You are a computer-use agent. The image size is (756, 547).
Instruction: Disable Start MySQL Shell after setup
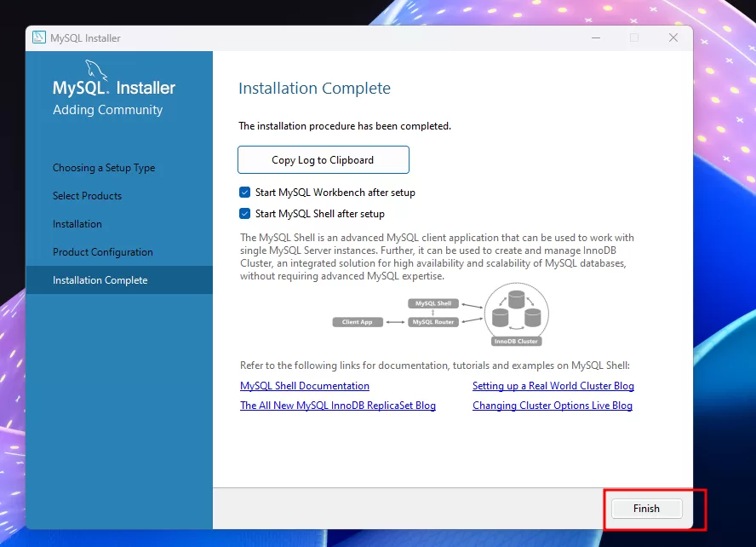245,214
